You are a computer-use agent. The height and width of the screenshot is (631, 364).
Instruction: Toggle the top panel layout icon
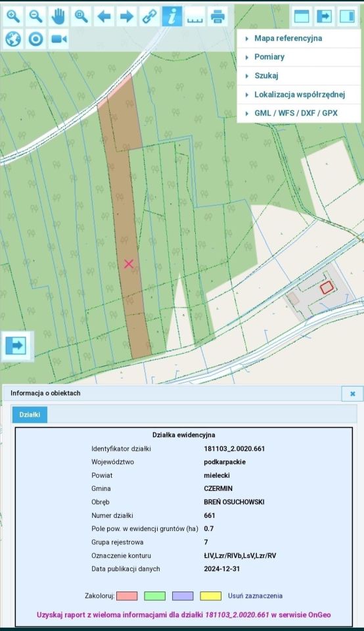302,16
